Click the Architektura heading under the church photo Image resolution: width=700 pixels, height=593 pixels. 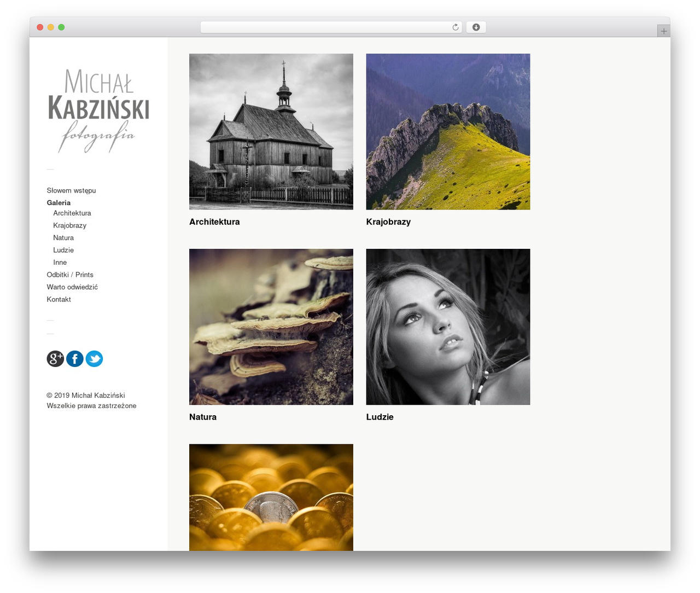214,222
